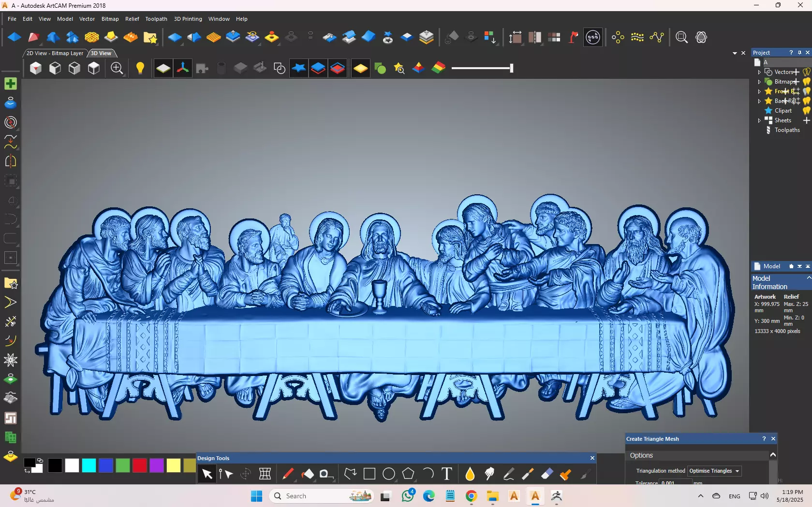Pick the red colour swatch

click(140, 465)
